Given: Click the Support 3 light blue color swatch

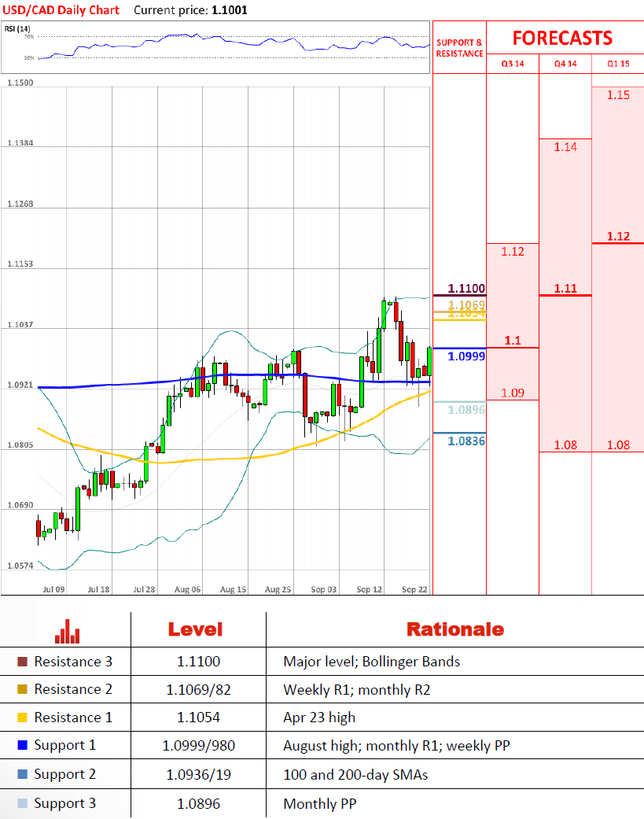Looking at the screenshot, I should [23, 803].
